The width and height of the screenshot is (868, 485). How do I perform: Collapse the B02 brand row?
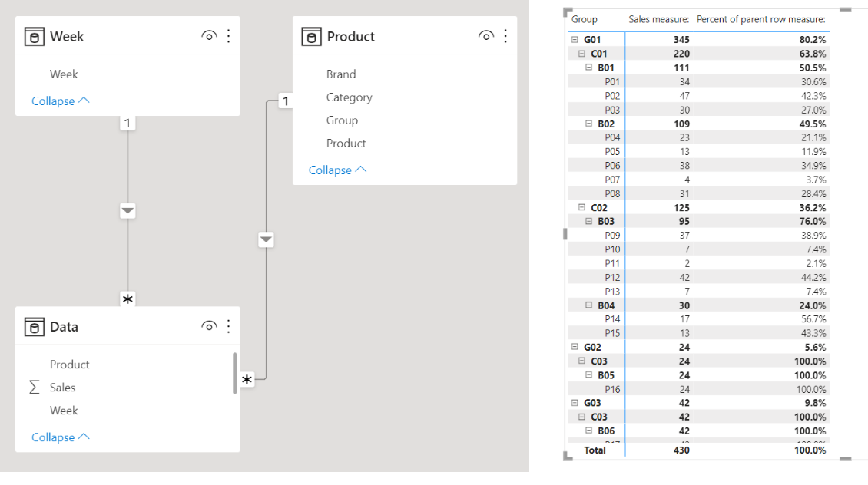tap(589, 124)
